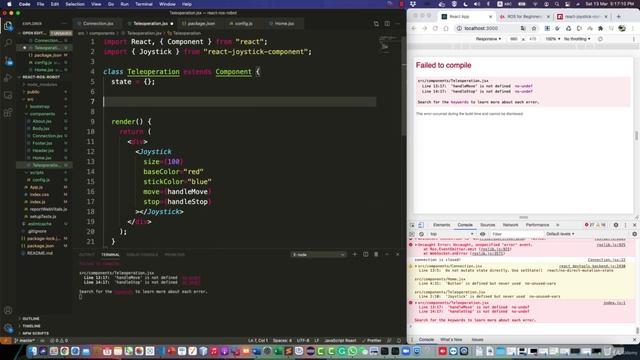Show more DevTools tabs chevron

pyautogui.click(x=558, y=225)
